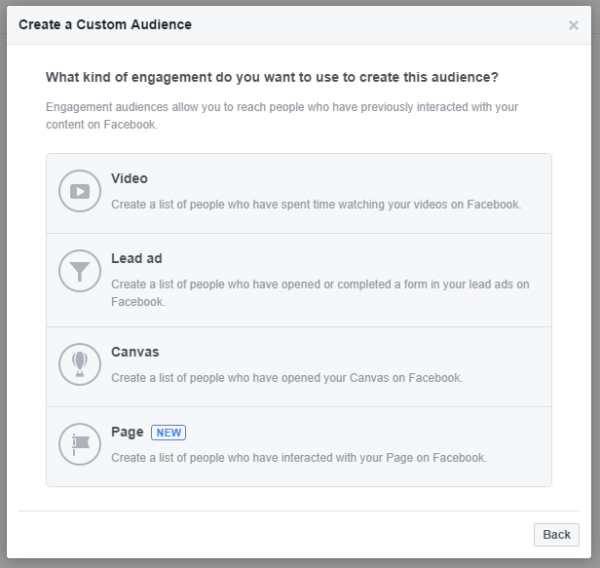Viewport: 600px width, 568px height.
Task: Select the Lead ad engagement title
Action: [x=137, y=259]
